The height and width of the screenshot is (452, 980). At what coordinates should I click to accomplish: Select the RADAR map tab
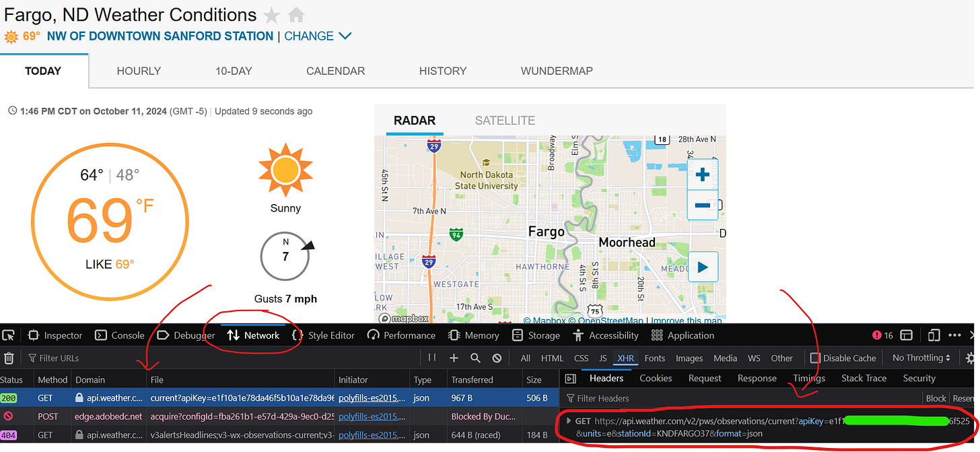click(x=415, y=121)
